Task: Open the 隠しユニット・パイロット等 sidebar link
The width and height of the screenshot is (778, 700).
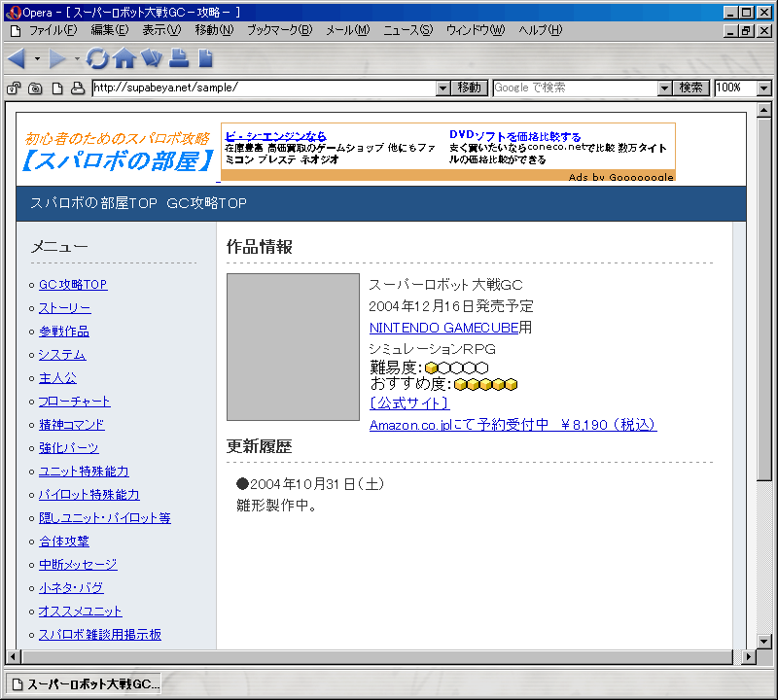Action: (x=105, y=518)
